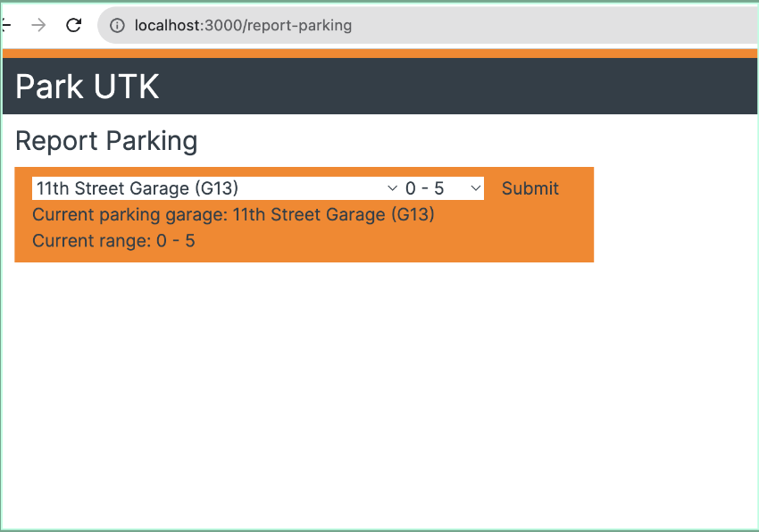Click the browser forward arrow
759x532 pixels.
[38, 25]
